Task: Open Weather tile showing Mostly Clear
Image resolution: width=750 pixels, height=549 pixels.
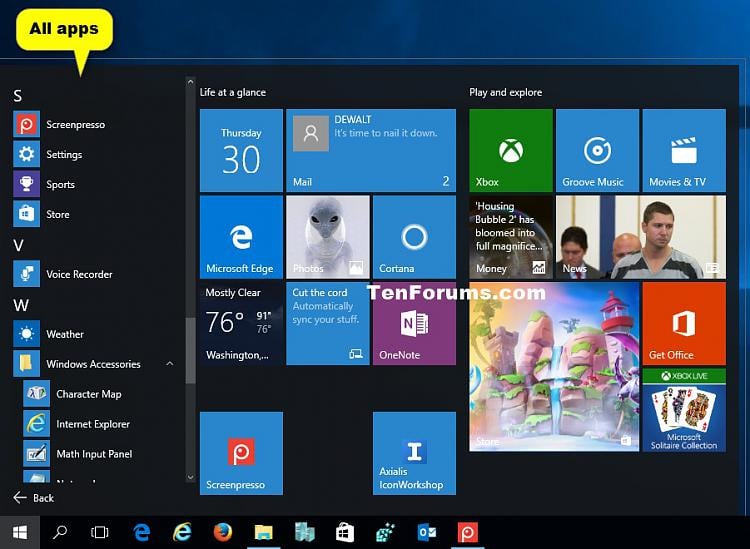Action: pyautogui.click(x=241, y=323)
